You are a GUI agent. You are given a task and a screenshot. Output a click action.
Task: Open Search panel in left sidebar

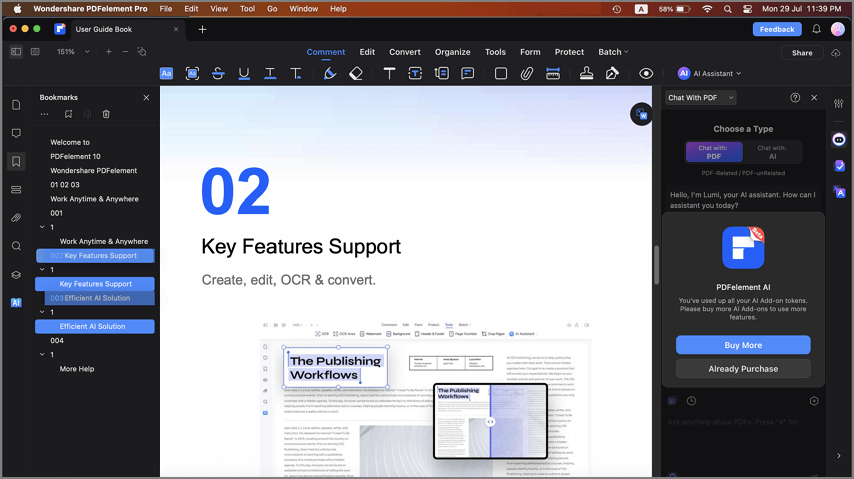pyautogui.click(x=16, y=246)
